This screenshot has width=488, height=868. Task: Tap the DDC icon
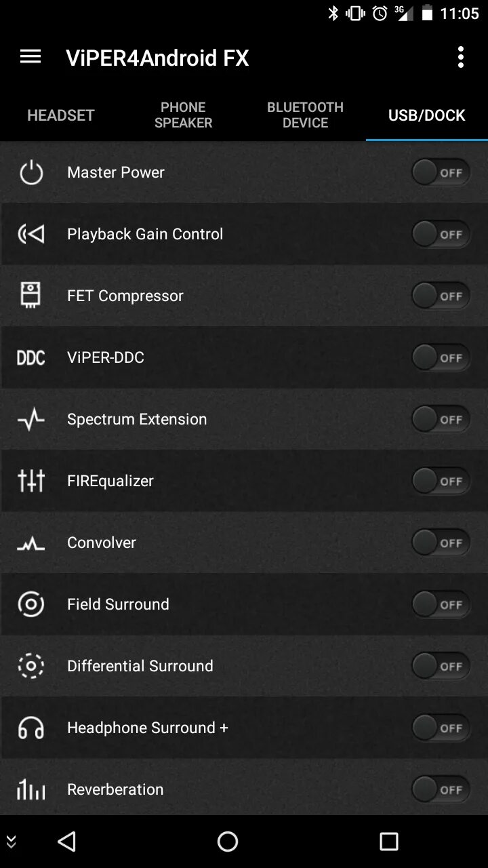coord(31,357)
